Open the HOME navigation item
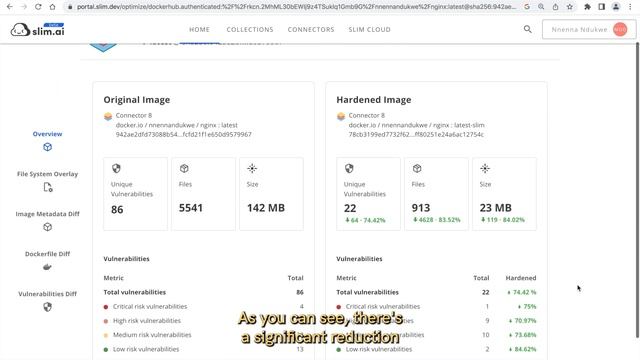This screenshot has height=360, width=640. [x=199, y=29]
